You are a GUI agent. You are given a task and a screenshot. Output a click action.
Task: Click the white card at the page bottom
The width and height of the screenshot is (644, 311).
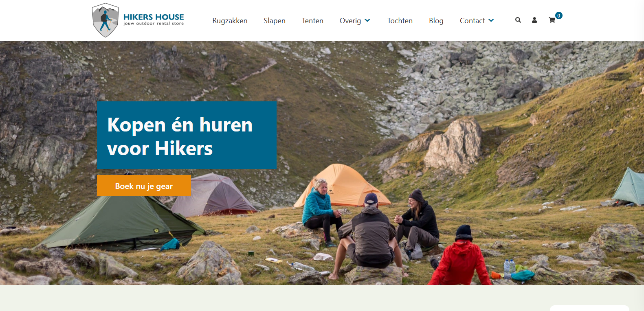589,308
